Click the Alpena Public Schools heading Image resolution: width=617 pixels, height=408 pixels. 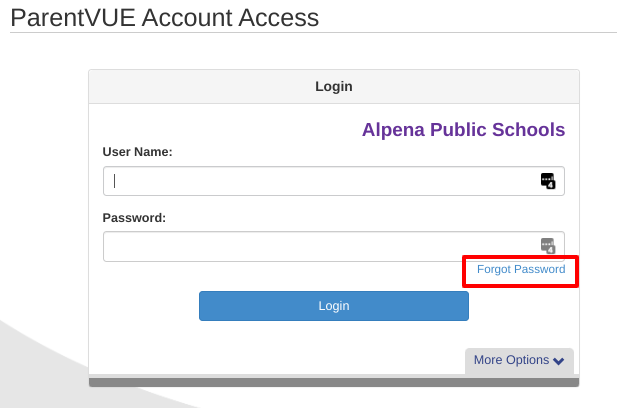tap(464, 130)
